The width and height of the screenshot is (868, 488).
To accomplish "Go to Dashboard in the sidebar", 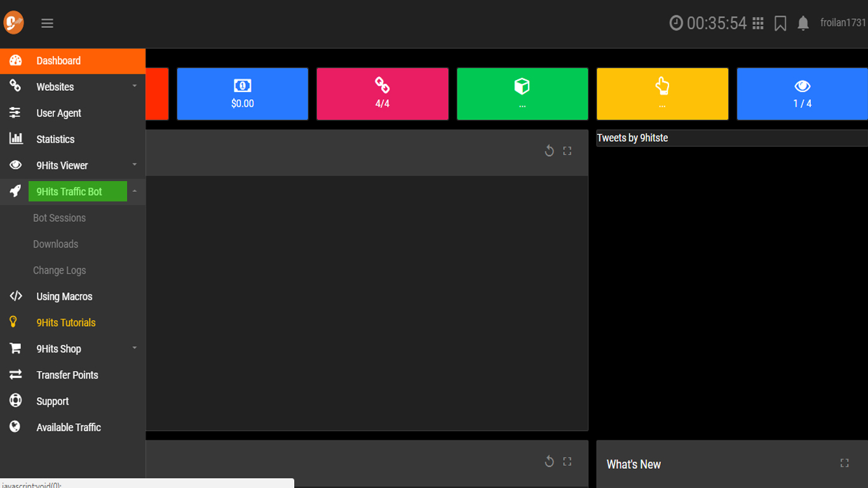I will pyautogui.click(x=72, y=61).
